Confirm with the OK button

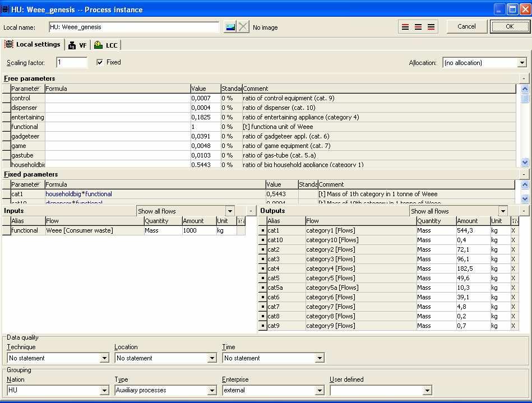[x=510, y=26]
